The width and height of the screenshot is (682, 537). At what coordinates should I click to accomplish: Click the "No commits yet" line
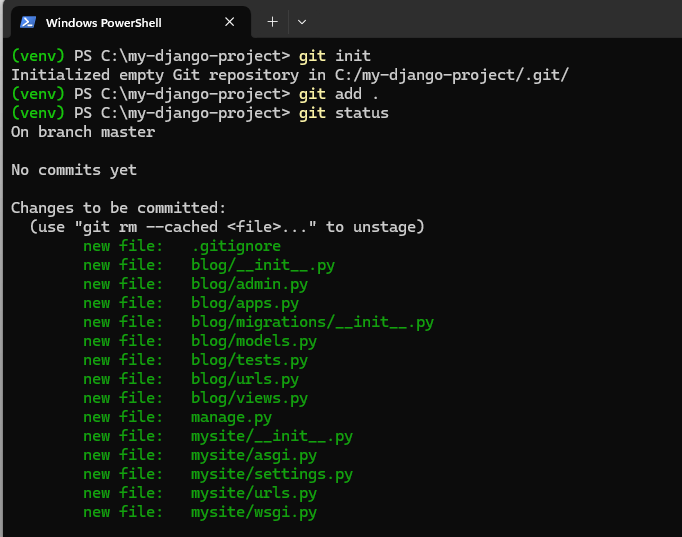pyautogui.click(x=74, y=170)
